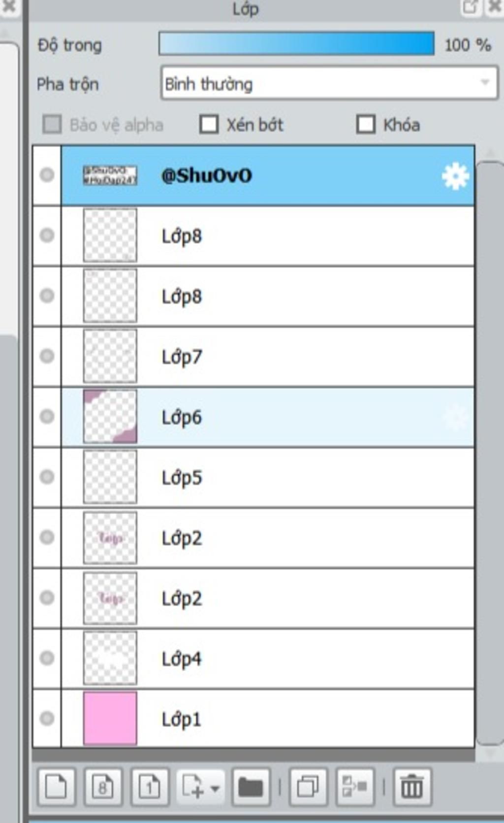Viewport: 504px width, 823px height.
Task: Adjust the Độ trong opacity slider
Action: click(x=297, y=44)
